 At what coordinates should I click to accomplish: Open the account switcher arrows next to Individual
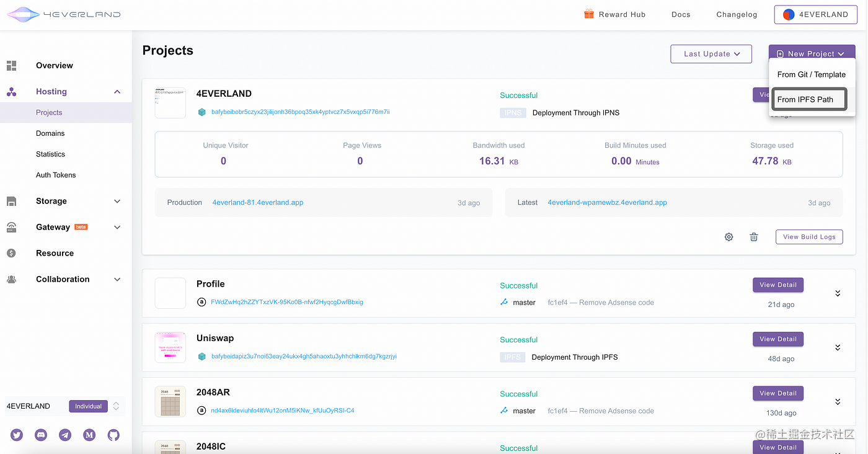[x=116, y=406]
